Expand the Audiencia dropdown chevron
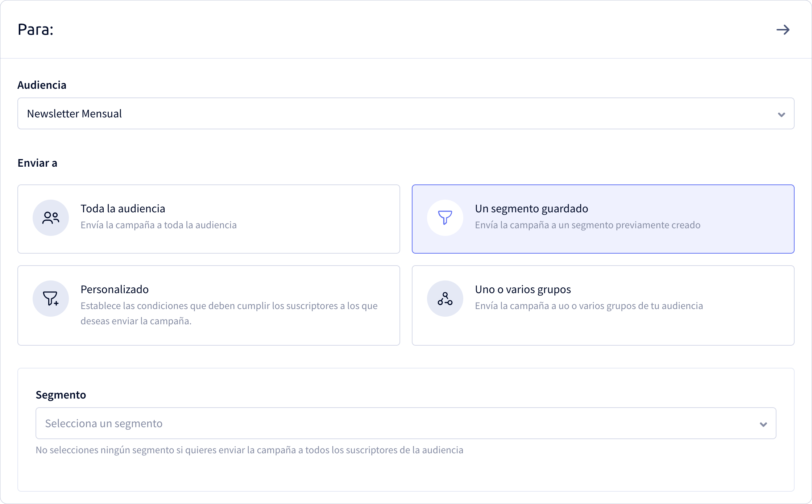The height and width of the screenshot is (504, 812). coord(782,114)
